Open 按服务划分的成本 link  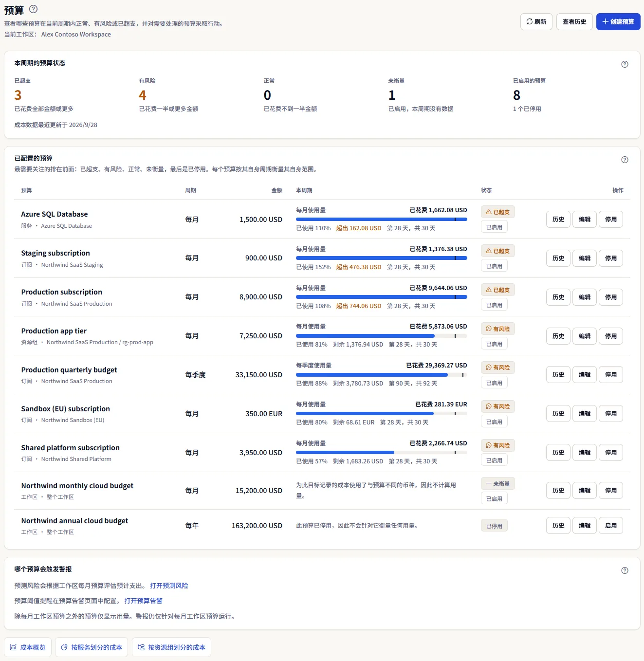pos(92,647)
